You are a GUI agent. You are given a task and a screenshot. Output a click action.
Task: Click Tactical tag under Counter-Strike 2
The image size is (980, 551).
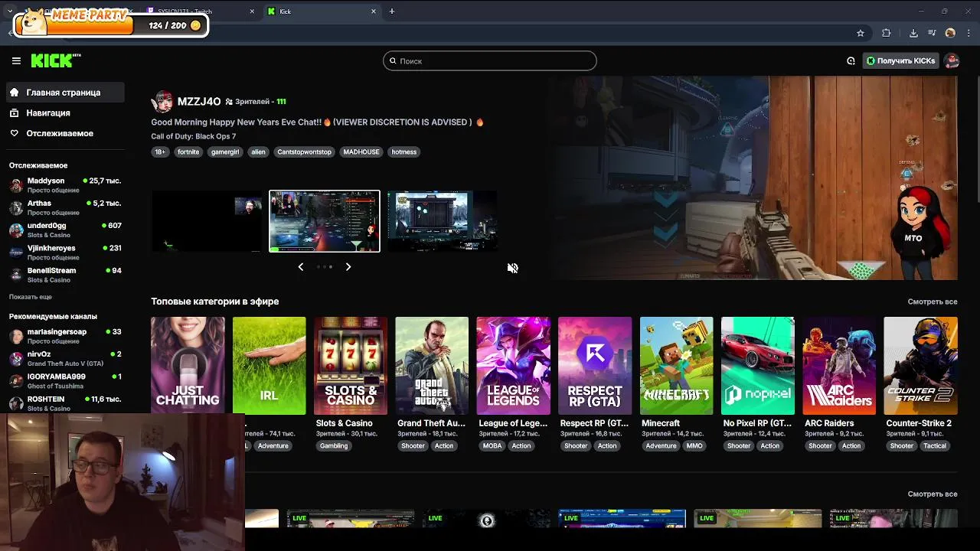coord(935,445)
